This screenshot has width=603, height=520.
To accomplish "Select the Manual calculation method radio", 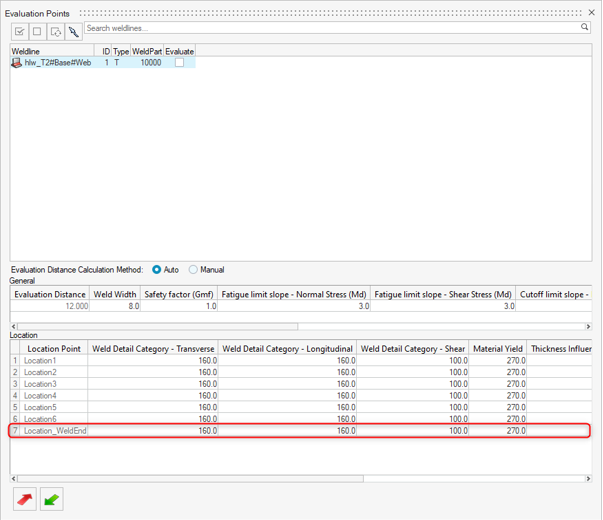I will (x=194, y=270).
